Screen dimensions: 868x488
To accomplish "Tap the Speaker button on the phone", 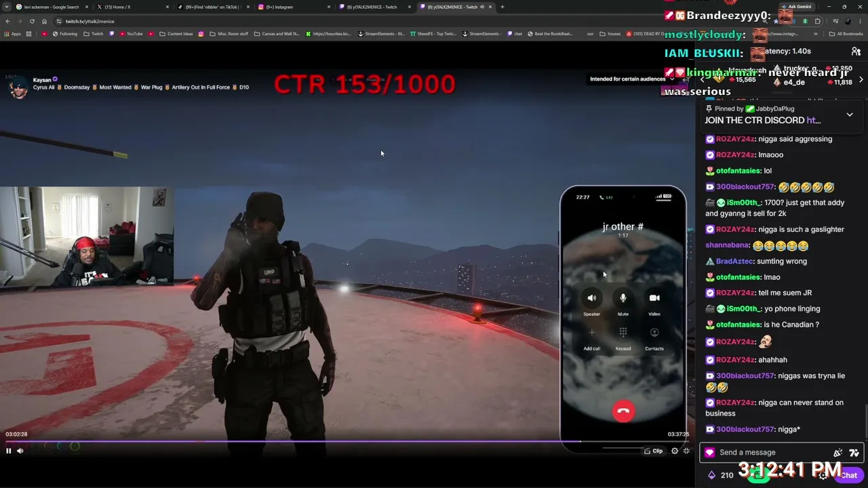I will (592, 298).
